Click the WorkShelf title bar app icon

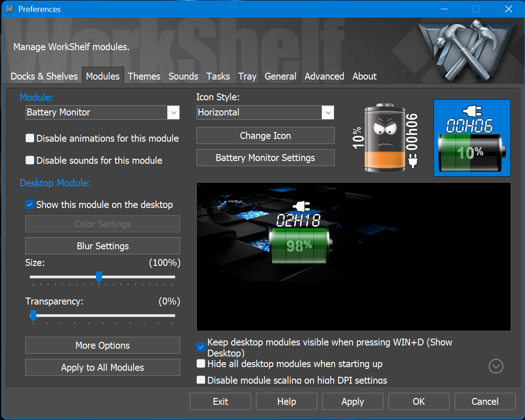[x=9, y=9]
